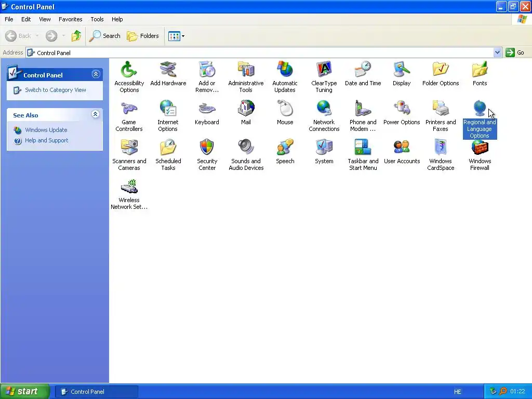Screen dimensions: 532x399
Task: Select Add or Remove Programs icon
Action: point(207,70)
